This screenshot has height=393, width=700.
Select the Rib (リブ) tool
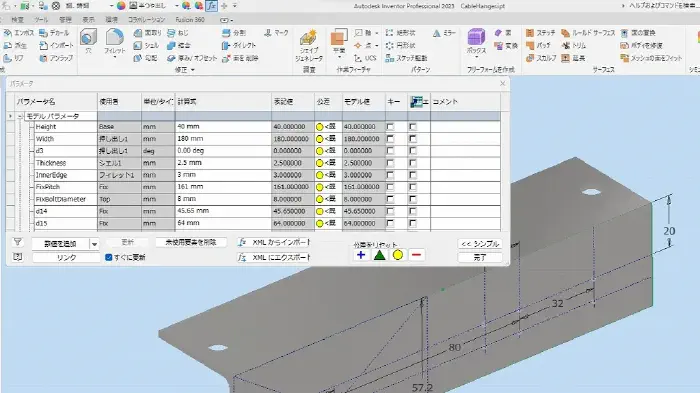[x=14, y=58]
